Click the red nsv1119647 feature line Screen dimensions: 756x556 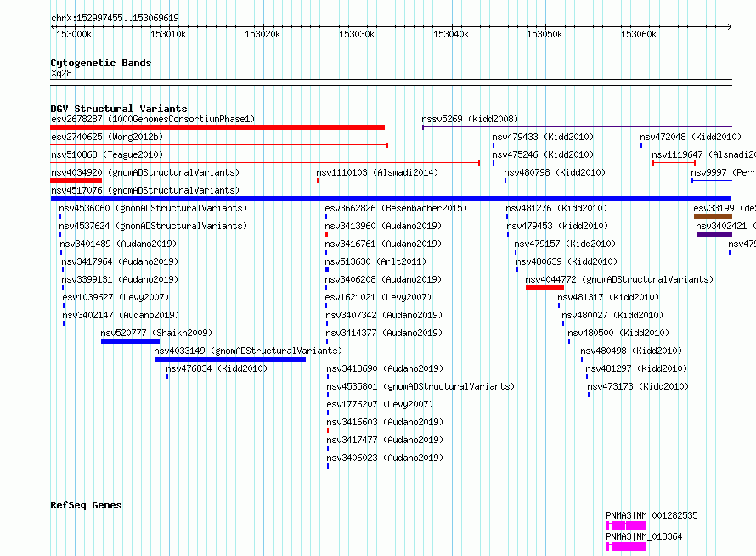(674, 163)
